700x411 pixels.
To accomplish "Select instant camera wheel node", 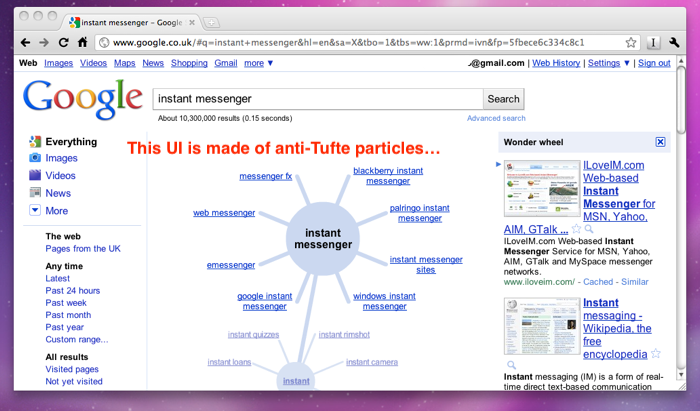I will pos(372,362).
